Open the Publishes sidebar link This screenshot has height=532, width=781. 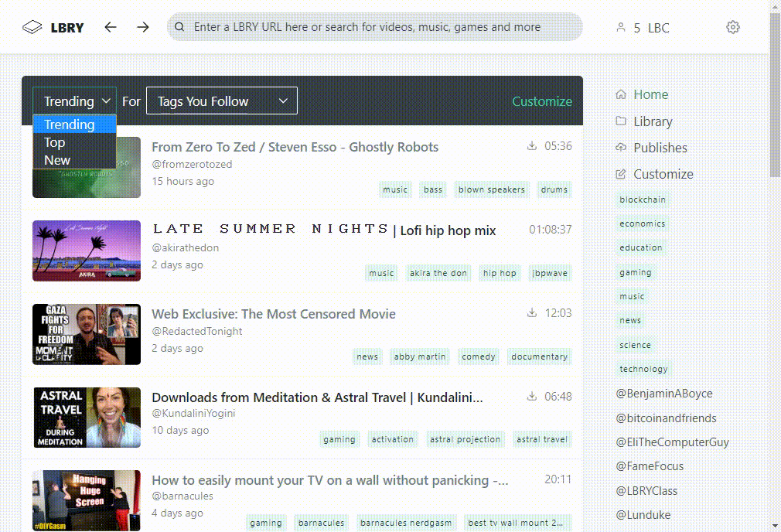pyautogui.click(x=660, y=148)
